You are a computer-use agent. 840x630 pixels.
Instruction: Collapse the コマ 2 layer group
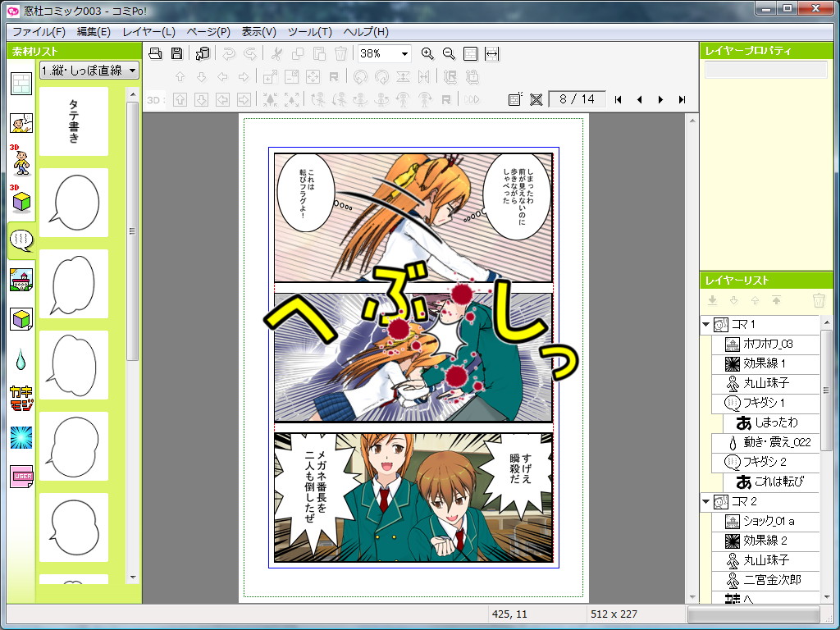pos(706,502)
